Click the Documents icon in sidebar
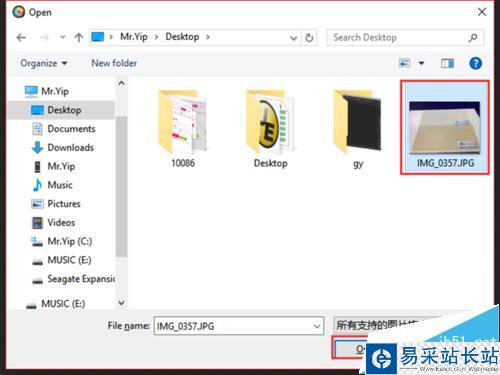The height and width of the screenshot is (375, 500). pyautogui.click(x=37, y=129)
